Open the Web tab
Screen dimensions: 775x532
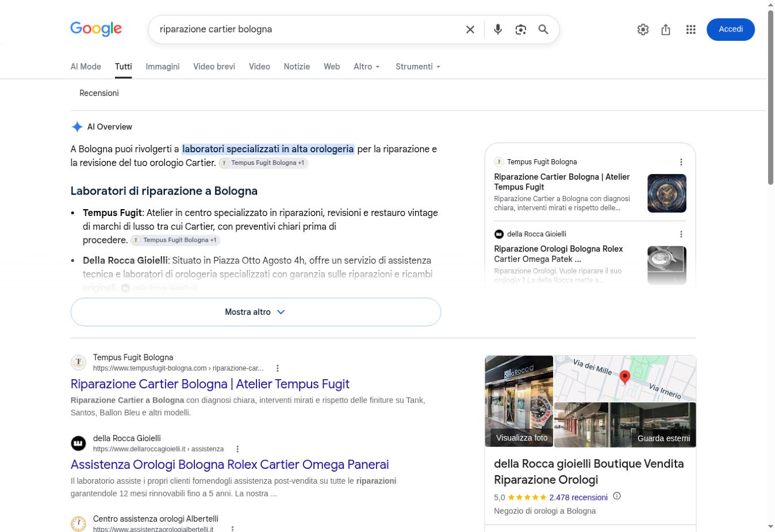(332, 67)
